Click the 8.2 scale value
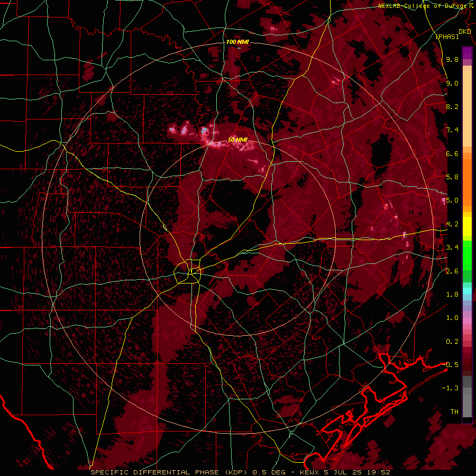The width and height of the screenshot is (476, 476). coord(452,107)
